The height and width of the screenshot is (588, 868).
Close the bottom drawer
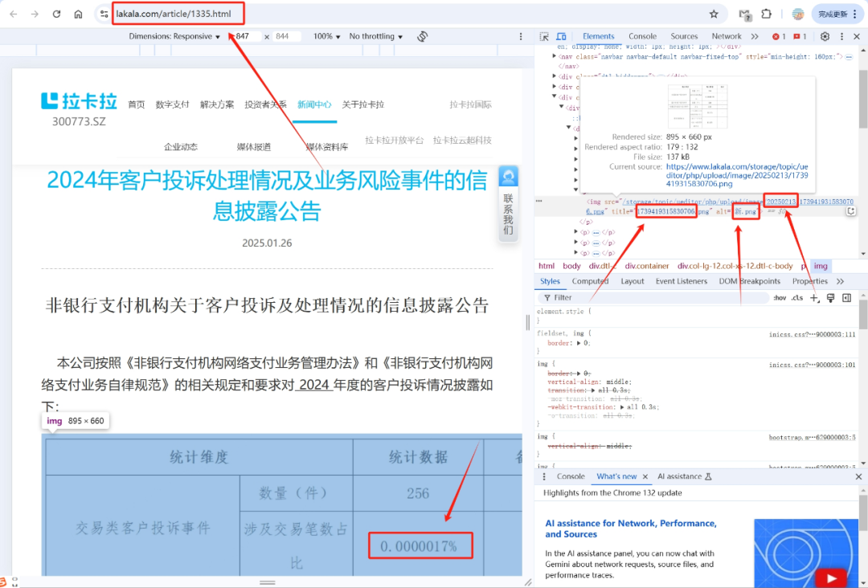(858, 476)
